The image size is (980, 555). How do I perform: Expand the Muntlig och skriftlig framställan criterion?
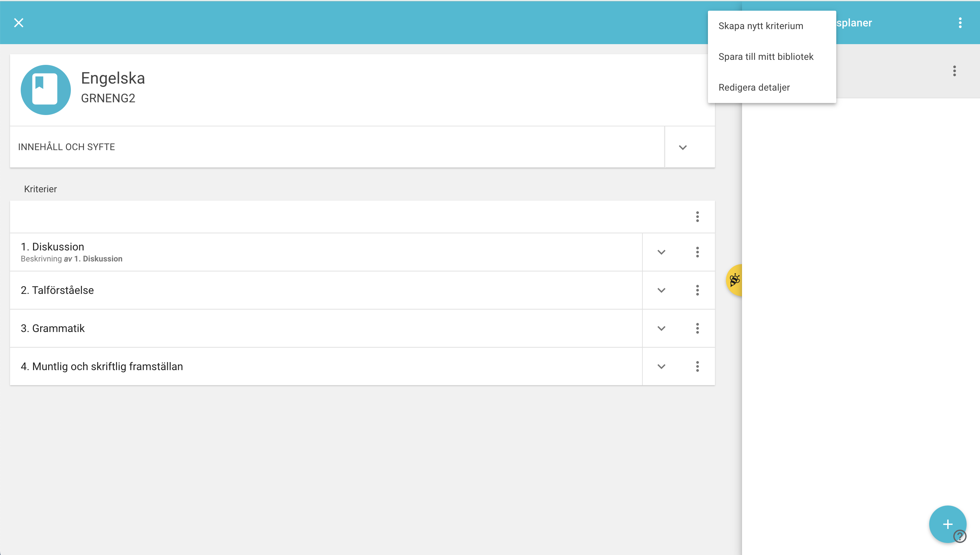click(x=661, y=366)
